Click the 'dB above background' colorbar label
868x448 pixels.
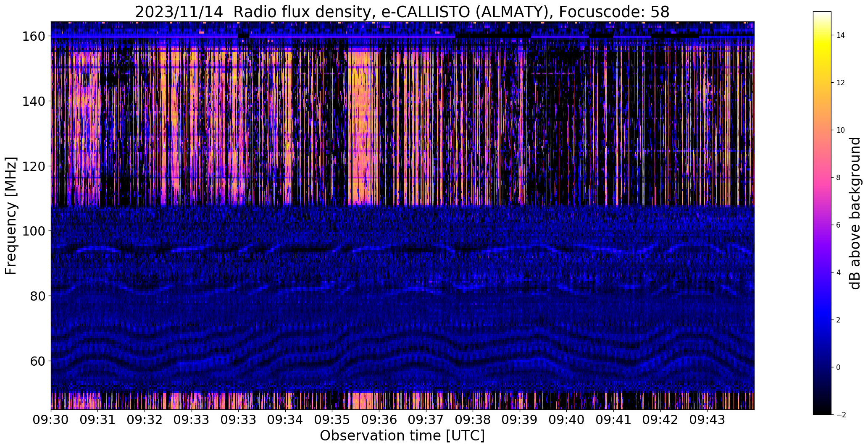[855, 213]
